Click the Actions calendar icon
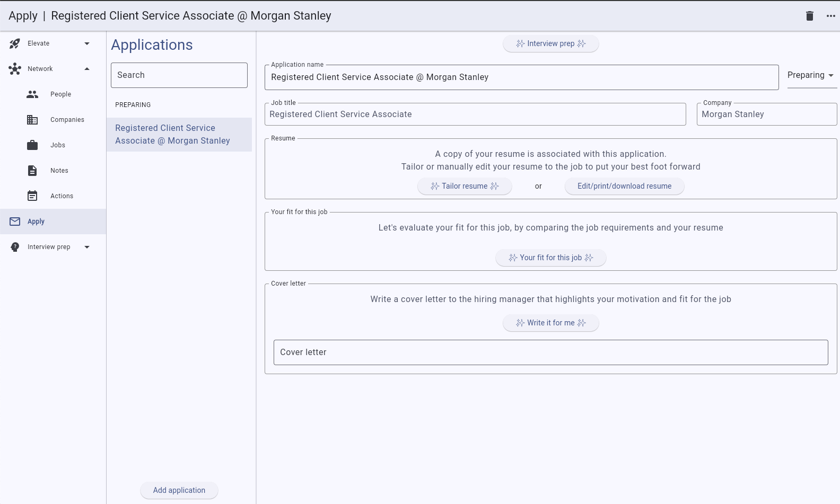840x504 pixels. click(x=32, y=196)
